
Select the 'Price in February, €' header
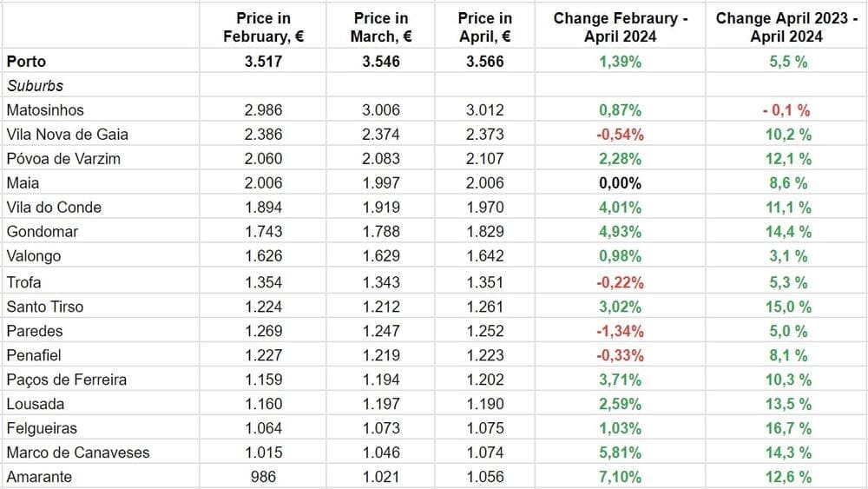coord(263,27)
